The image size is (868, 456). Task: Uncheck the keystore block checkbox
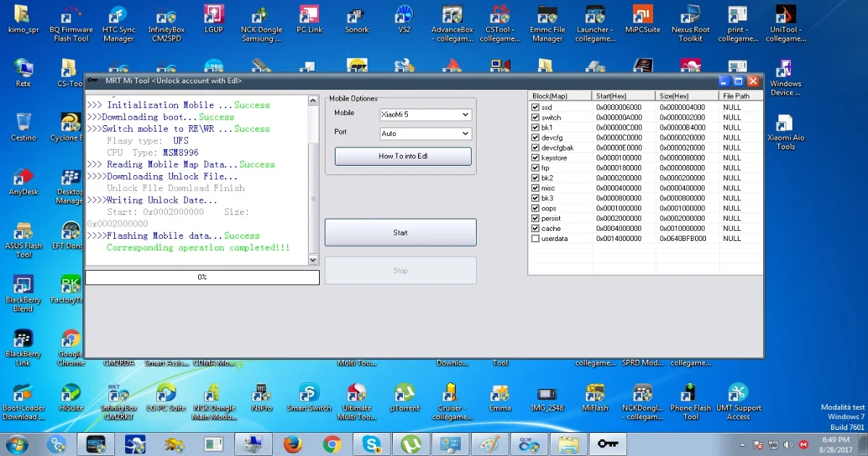(x=535, y=158)
